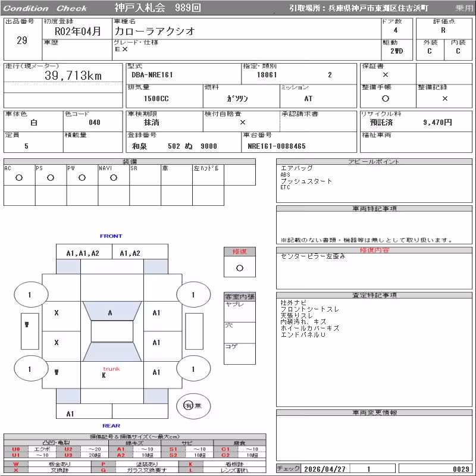Click the 'ヤブレ' cell under 客室内張
The image size is (476, 476).
pyautogui.click(x=240, y=311)
